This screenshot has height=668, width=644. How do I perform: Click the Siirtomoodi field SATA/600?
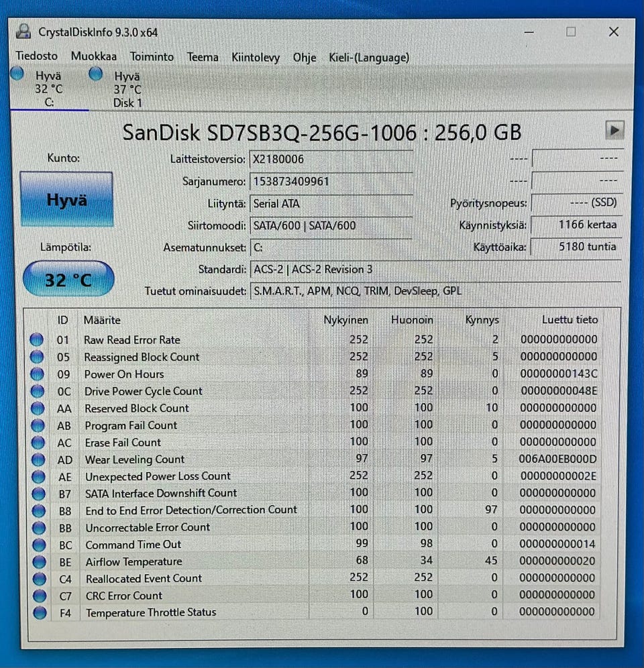331,225
